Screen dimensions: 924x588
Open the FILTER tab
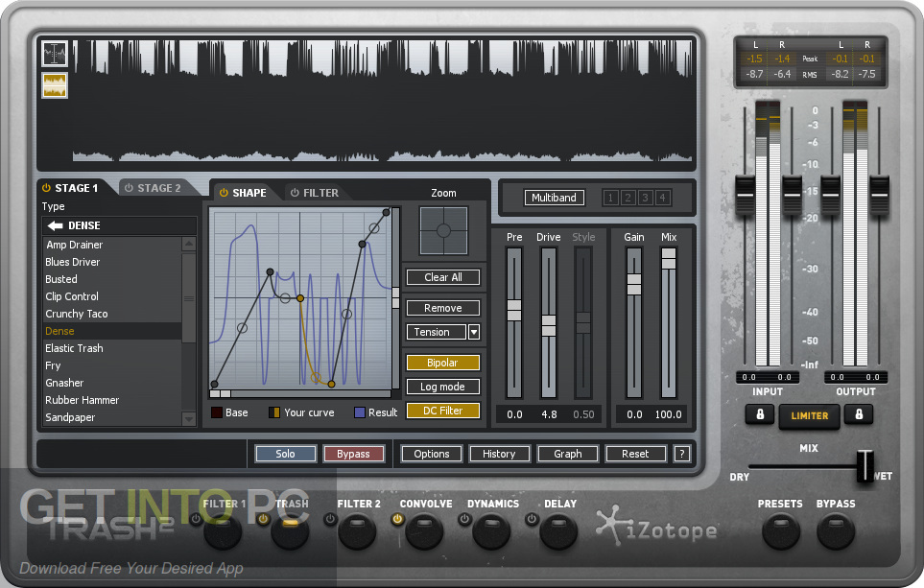point(320,193)
